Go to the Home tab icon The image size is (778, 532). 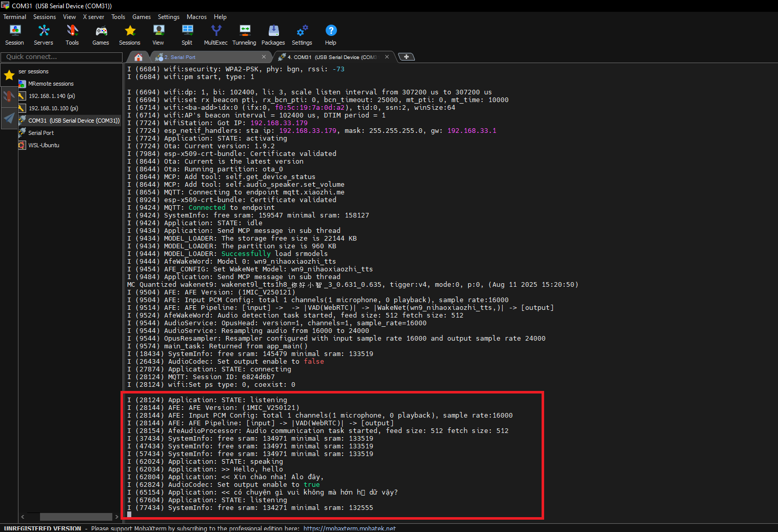point(138,57)
